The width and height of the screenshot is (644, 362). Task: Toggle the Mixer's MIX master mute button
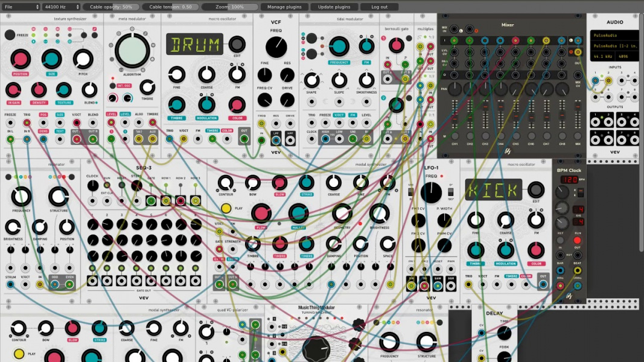pos(578,136)
